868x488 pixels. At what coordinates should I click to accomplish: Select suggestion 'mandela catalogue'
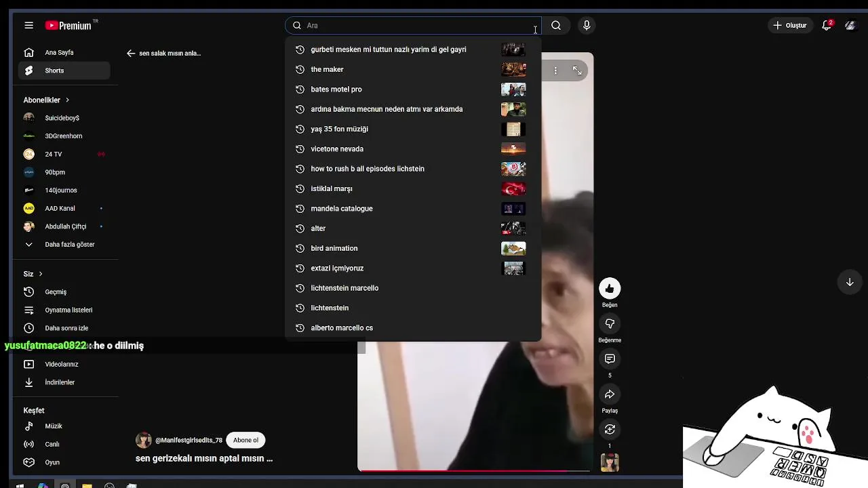click(x=413, y=208)
